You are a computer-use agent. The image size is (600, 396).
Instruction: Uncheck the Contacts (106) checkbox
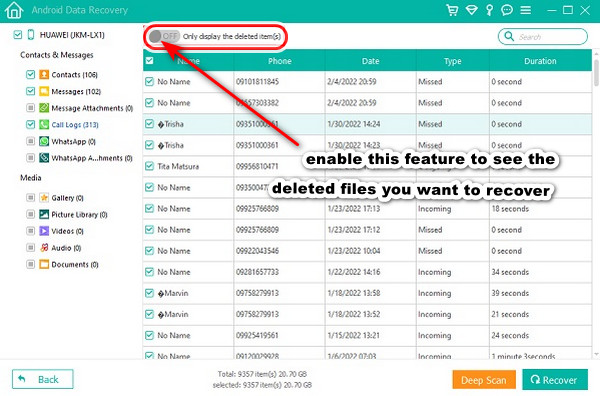[x=31, y=74]
